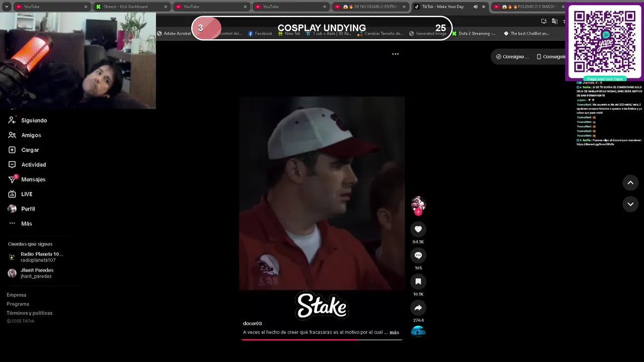Go to next video with down arrow
644x362 pixels.
tap(630, 204)
